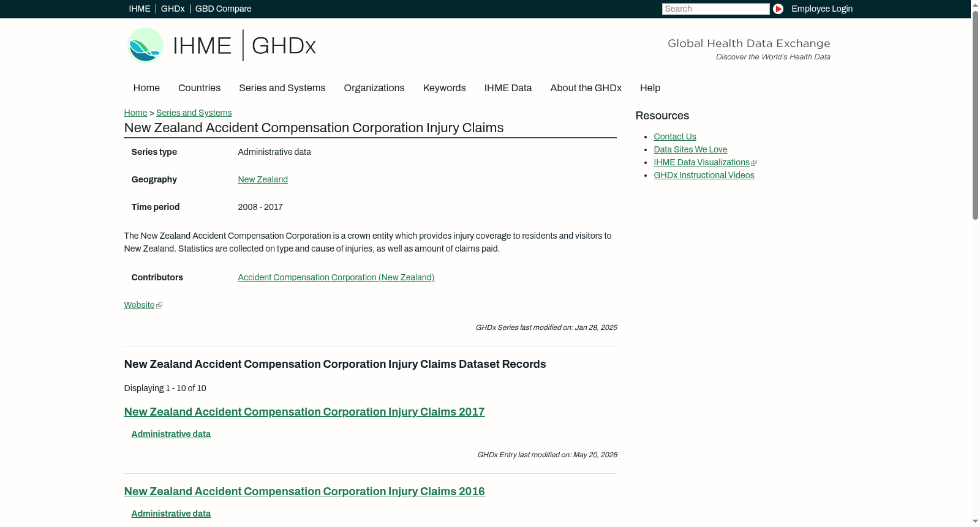980x527 pixels.
Task: Click the Resources heading
Action: tap(662, 116)
